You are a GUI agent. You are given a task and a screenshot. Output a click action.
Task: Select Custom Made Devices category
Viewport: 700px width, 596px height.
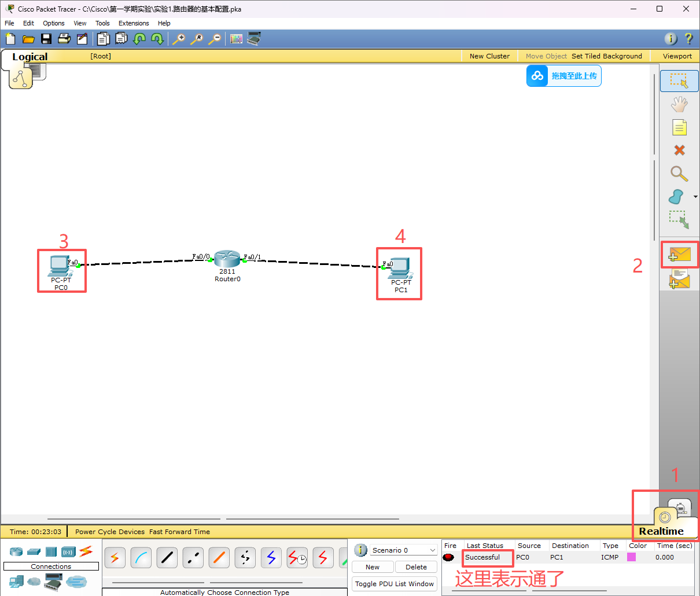53,582
